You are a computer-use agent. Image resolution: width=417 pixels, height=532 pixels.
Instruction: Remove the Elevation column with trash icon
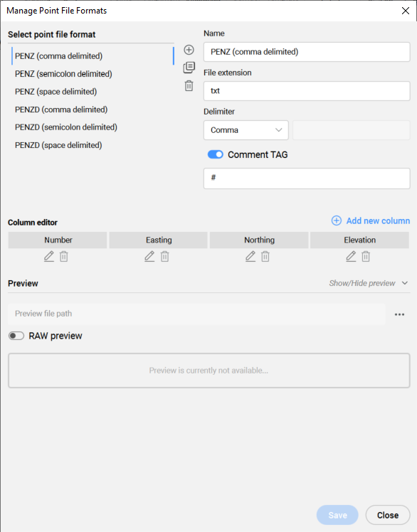[x=366, y=257]
